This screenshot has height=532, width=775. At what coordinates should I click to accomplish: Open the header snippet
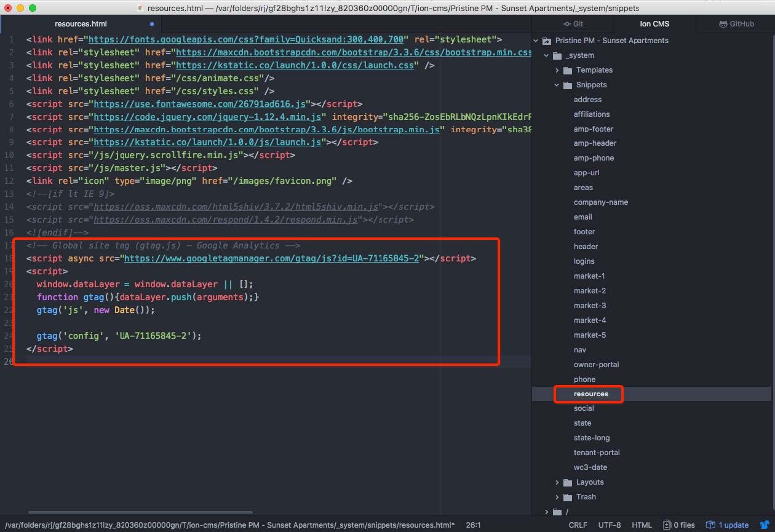[586, 247]
